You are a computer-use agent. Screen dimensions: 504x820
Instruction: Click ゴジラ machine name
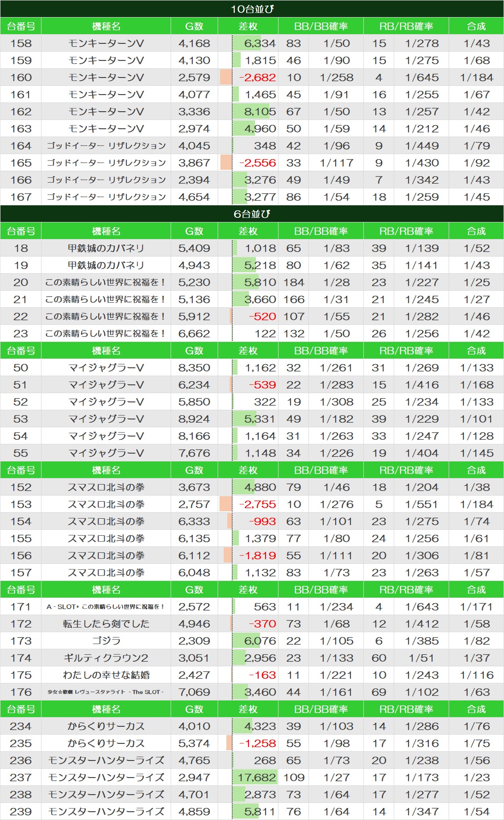pyautogui.click(x=106, y=641)
